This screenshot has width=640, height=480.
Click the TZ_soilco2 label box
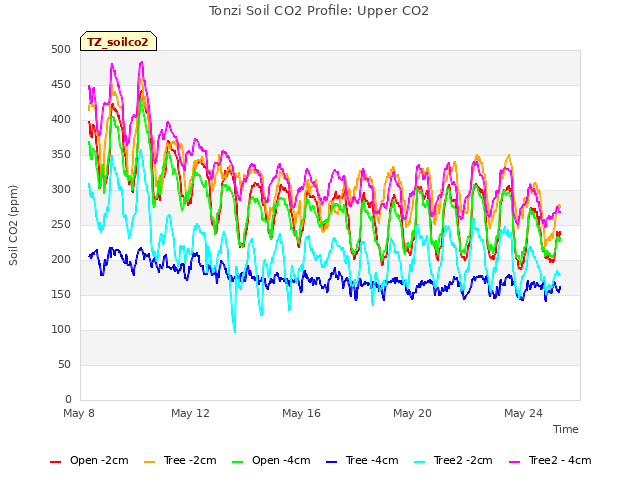pos(118,41)
